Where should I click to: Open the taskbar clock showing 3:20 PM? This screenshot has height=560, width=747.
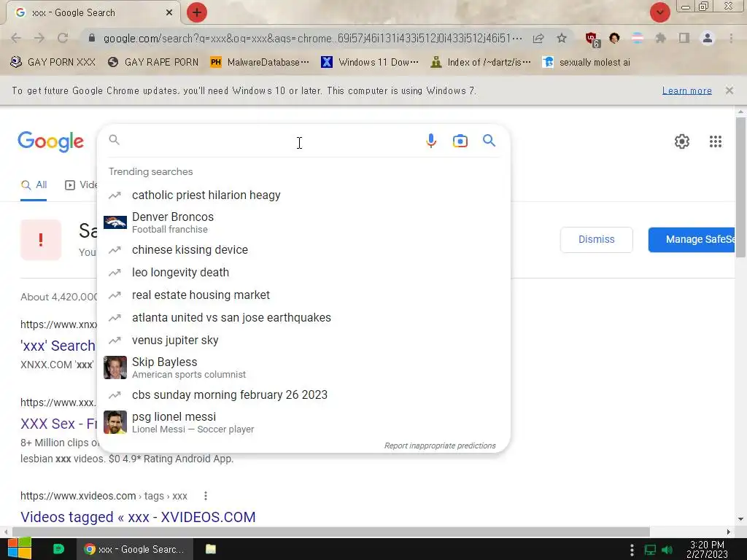(707, 550)
